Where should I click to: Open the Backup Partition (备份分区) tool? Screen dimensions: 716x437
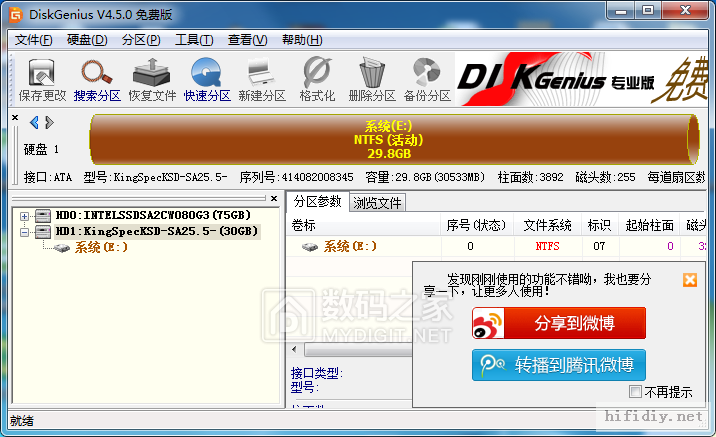427,80
